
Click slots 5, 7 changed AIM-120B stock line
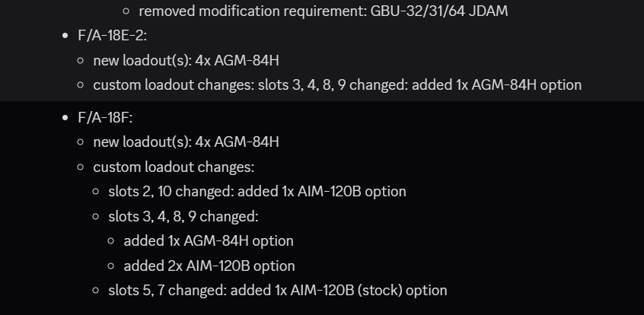tap(278, 291)
